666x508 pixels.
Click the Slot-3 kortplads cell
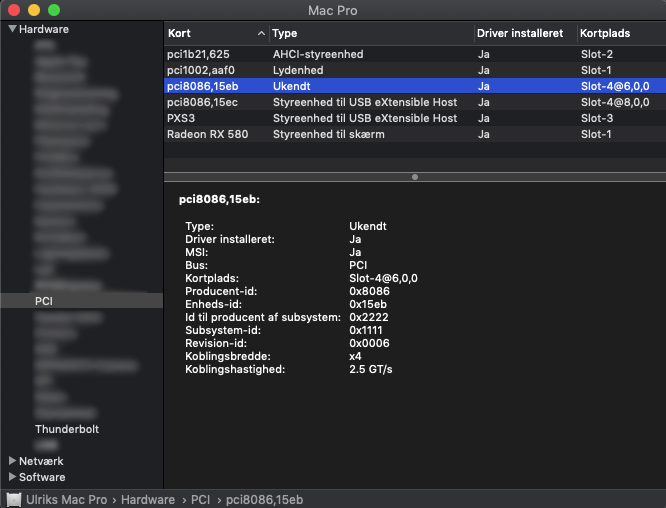coord(597,118)
